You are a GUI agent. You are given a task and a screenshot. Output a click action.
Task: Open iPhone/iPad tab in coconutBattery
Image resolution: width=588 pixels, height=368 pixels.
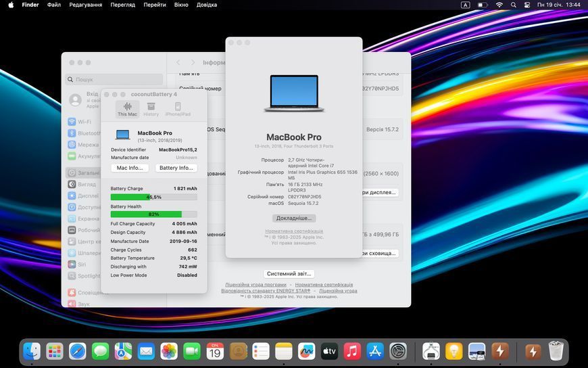pos(178,110)
